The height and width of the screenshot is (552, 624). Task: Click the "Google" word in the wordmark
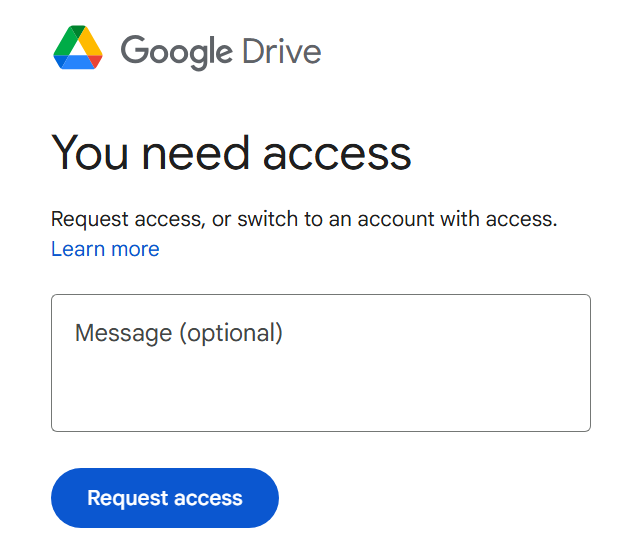(177, 52)
